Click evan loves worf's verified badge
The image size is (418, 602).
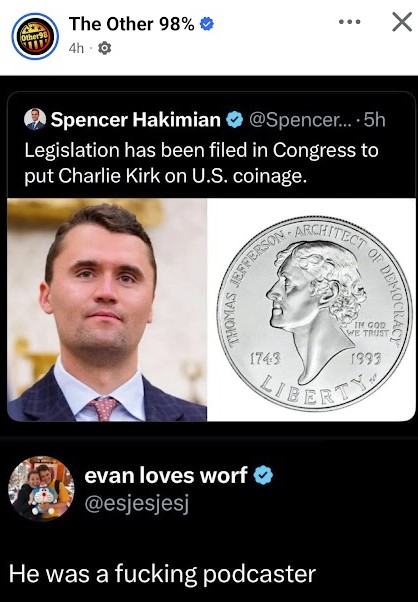click(x=263, y=475)
